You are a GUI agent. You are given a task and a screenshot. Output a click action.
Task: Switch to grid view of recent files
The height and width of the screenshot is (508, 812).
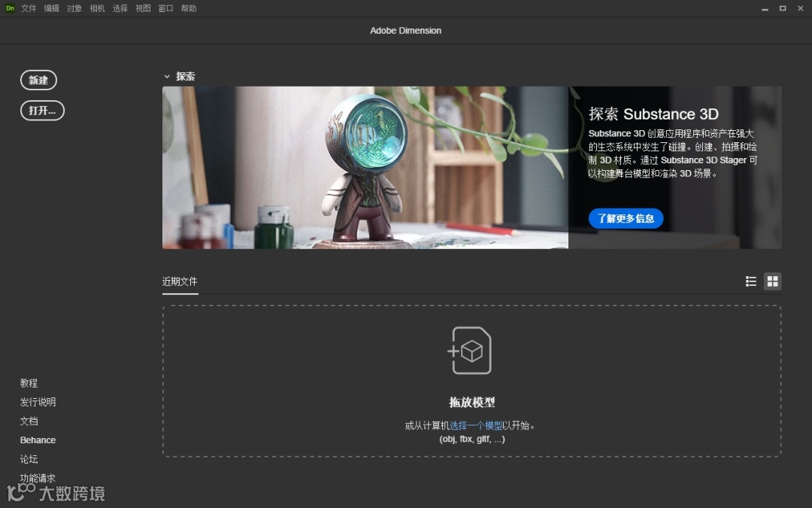pyautogui.click(x=773, y=281)
